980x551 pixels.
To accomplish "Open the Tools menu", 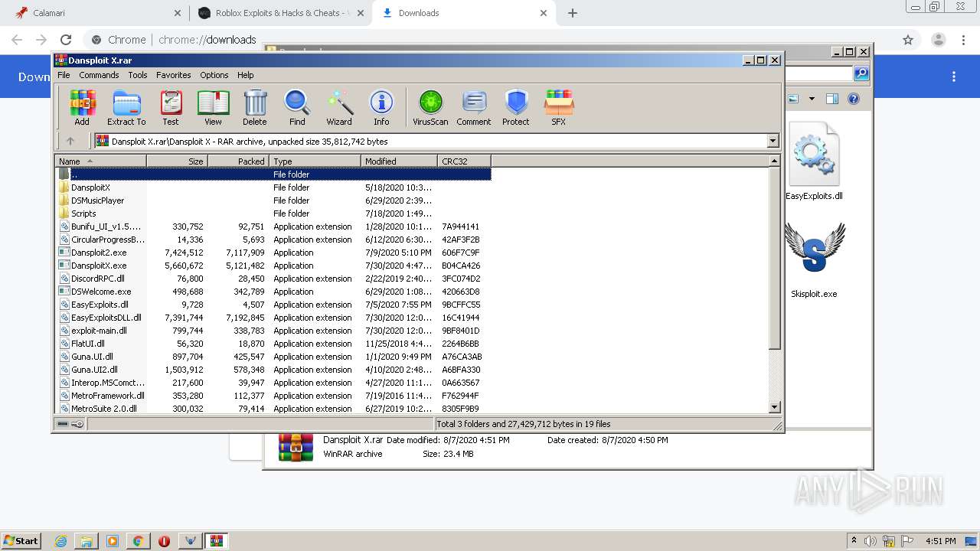I will click(138, 75).
